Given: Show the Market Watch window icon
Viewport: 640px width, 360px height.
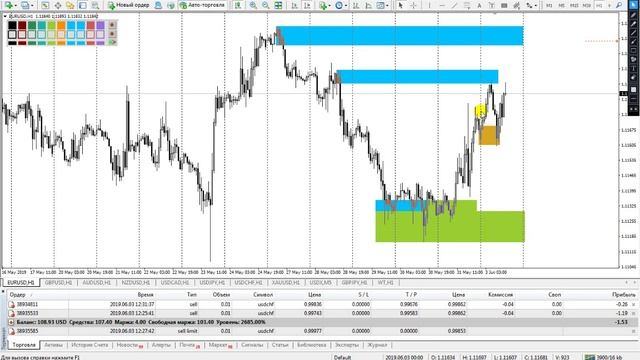Looking at the screenshot, I should coord(45,5).
